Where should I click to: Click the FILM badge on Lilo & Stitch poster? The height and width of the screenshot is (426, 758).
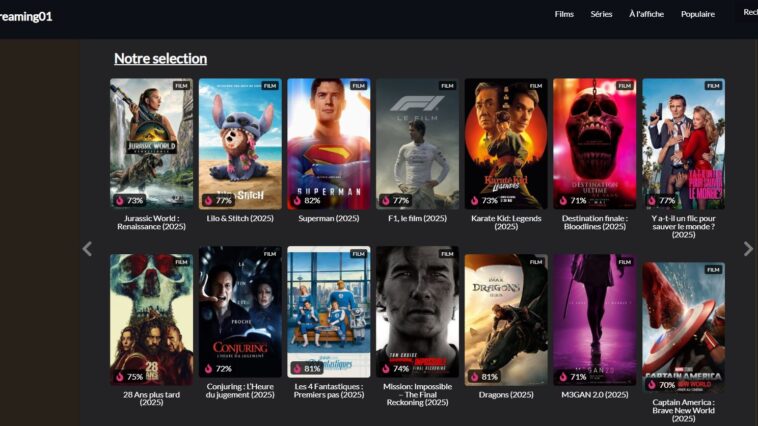click(x=270, y=86)
